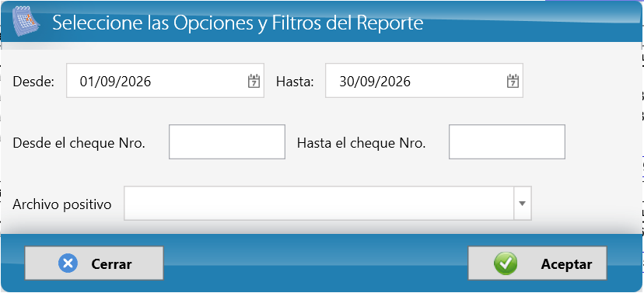Click the "Desde:" label
This screenshot has height=293, width=644.
[x=33, y=82]
